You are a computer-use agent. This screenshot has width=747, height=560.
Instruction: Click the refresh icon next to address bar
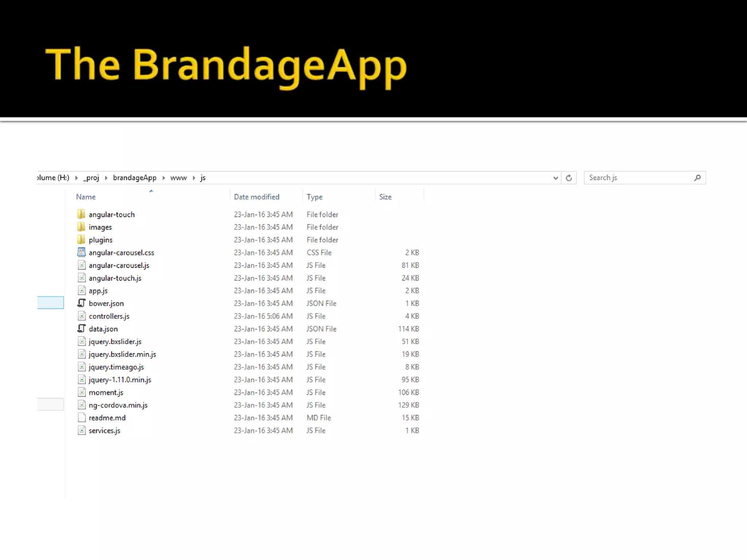(569, 178)
